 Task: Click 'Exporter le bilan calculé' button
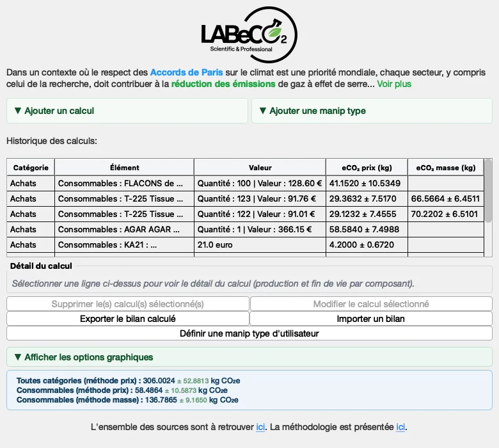(127, 319)
